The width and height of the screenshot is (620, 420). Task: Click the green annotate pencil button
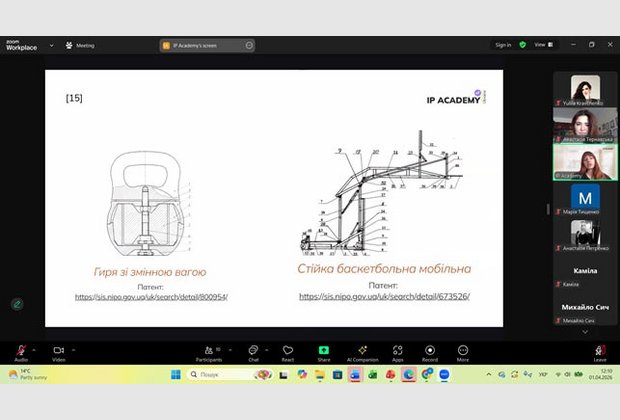click(x=17, y=304)
